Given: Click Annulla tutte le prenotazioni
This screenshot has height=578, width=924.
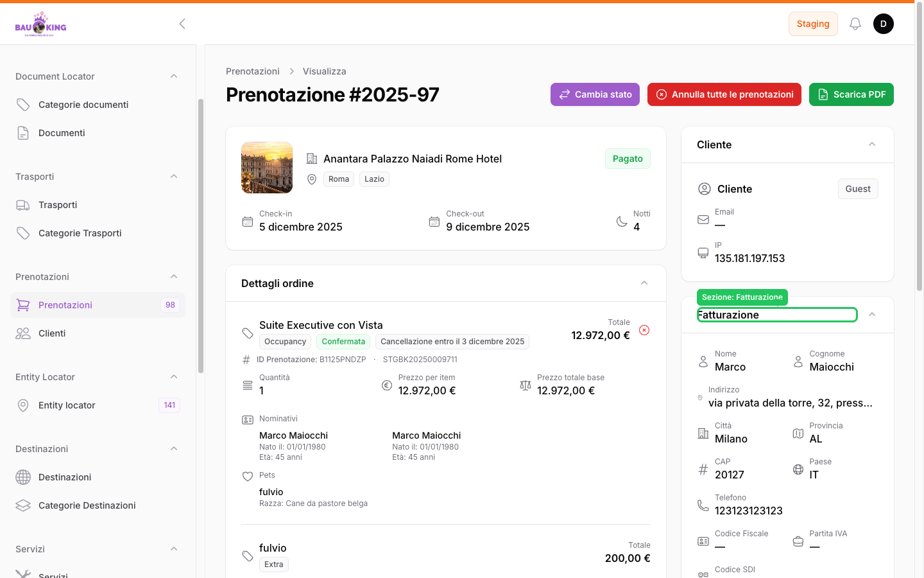Looking at the screenshot, I should [724, 94].
